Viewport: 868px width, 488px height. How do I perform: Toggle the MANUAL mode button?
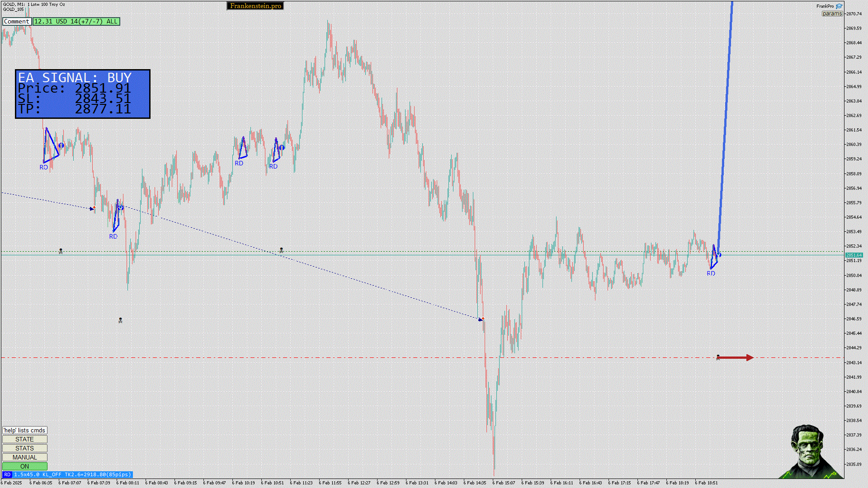click(24, 457)
